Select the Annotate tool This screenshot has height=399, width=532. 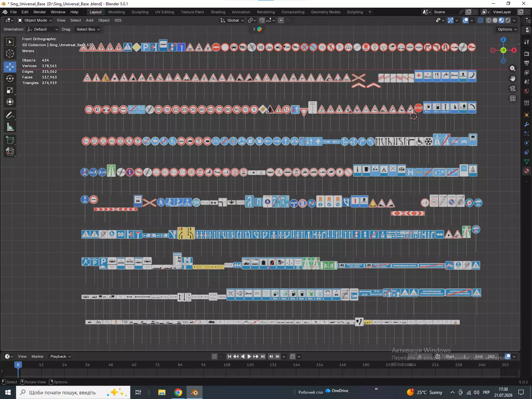tap(10, 115)
